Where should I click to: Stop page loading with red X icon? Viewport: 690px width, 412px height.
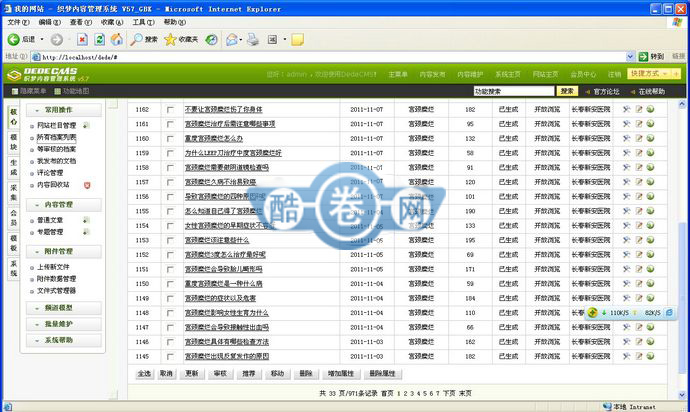82,40
